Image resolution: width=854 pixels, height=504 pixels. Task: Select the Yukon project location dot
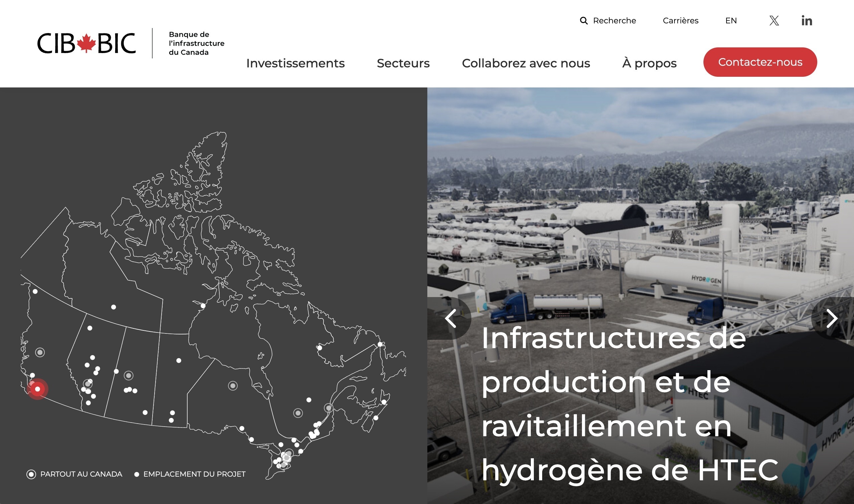point(35,291)
